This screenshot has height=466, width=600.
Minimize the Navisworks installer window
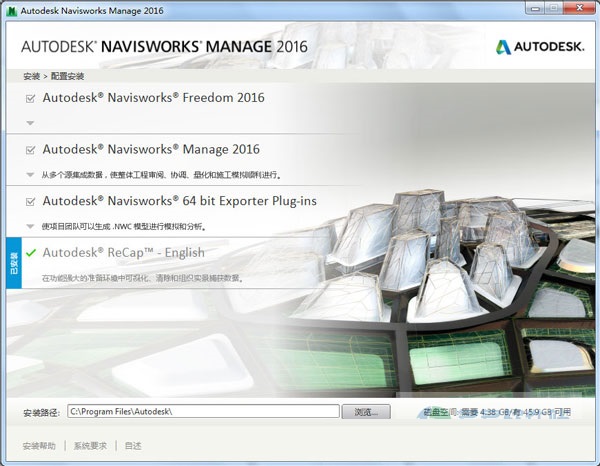[535, 8]
